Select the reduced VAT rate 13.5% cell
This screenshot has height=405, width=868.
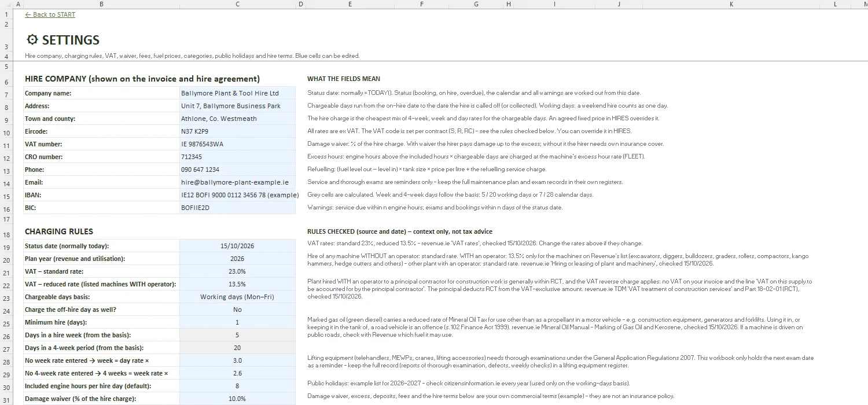coord(237,284)
